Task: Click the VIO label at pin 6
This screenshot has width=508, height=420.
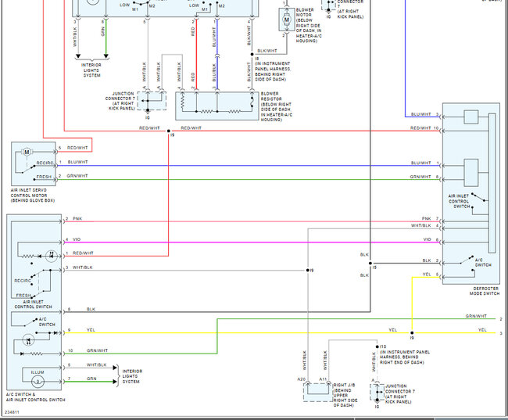Action: [427, 239]
